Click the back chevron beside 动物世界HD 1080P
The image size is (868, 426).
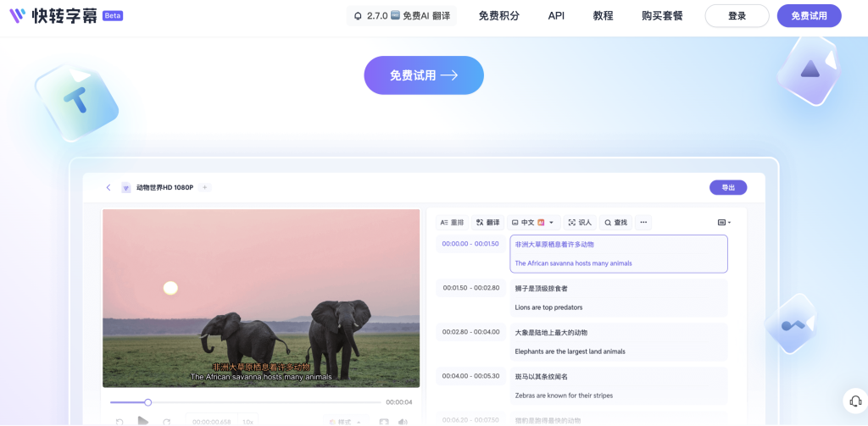108,187
